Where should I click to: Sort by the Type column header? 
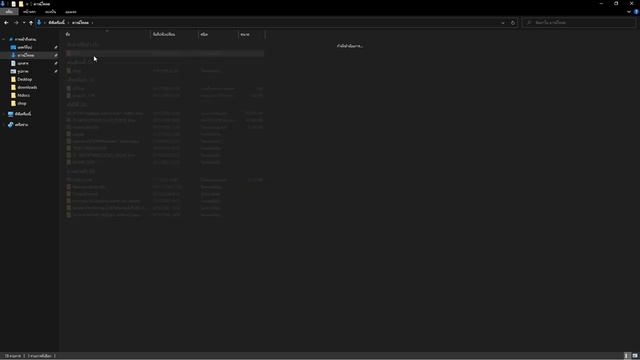point(218,35)
